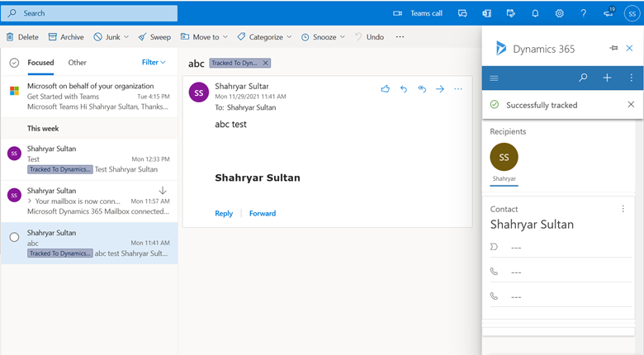Click the Forward arrow icon
The height and width of the screenshot is (355, 644).
tap(440, 89)
